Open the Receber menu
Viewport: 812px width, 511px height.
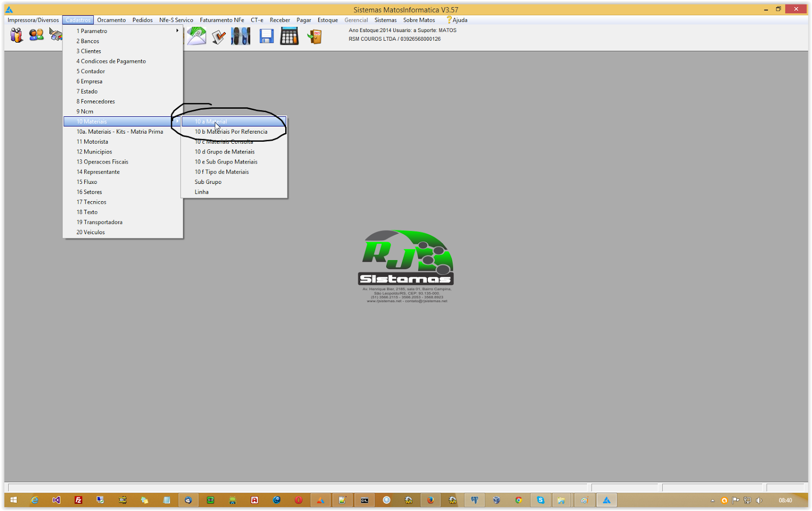pyautogui.click(x=280, y=20)
